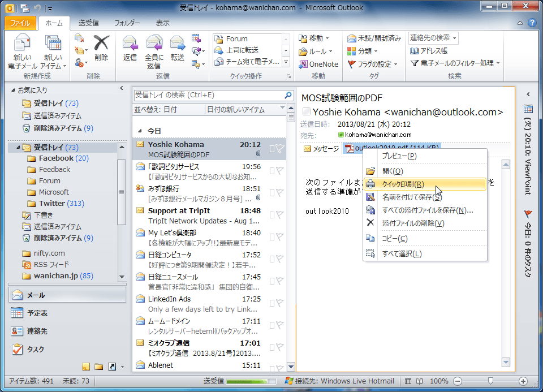This screenshot has height=392, width=543.
Task: Toggle category box on 日経ニュースメール message
Action: 272,281
